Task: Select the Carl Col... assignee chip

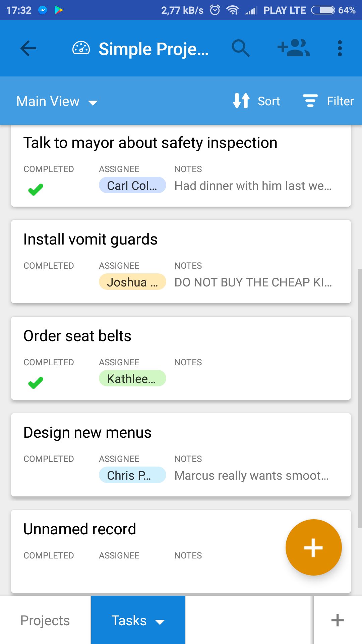Action: (132, 185)
